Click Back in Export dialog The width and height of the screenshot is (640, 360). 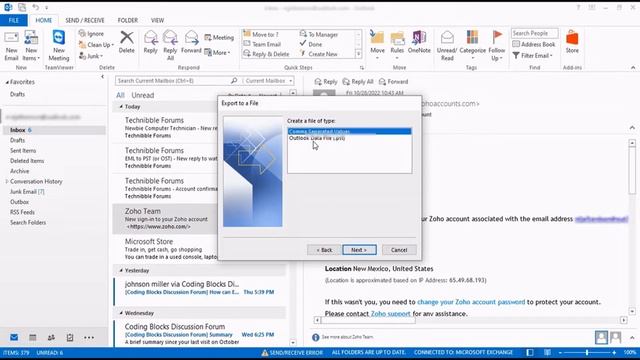[x=324, y=250]
